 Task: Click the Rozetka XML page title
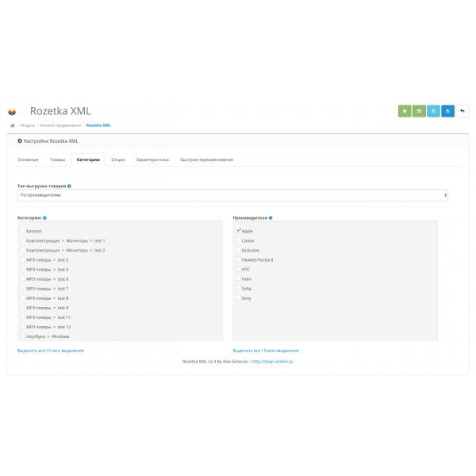pyautogui.click(x=60, y=111)
